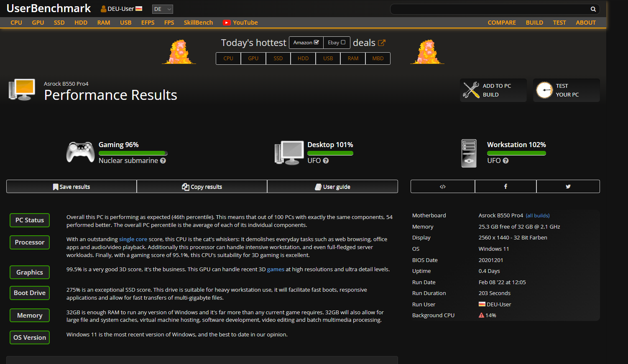Select the HDD deals tab

tap(303, 59)
